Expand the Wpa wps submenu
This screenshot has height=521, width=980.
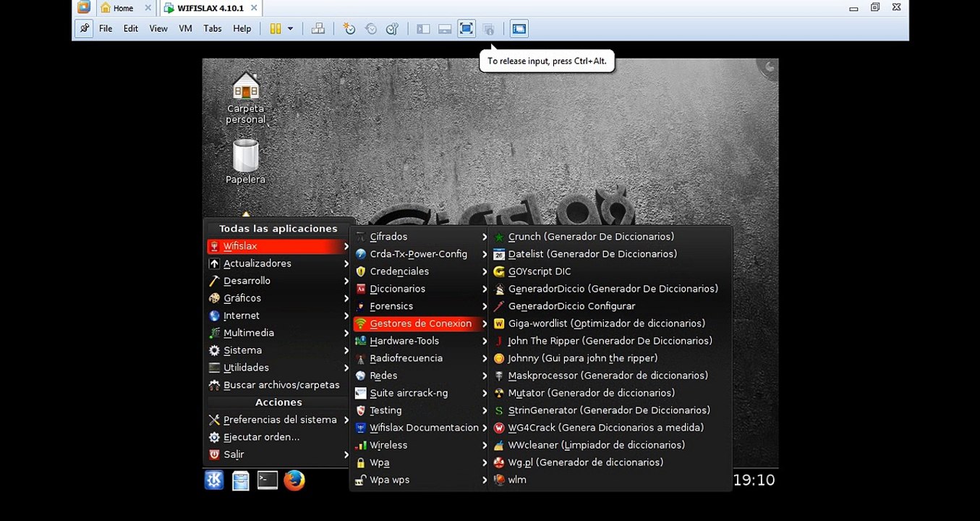(421, 480)
